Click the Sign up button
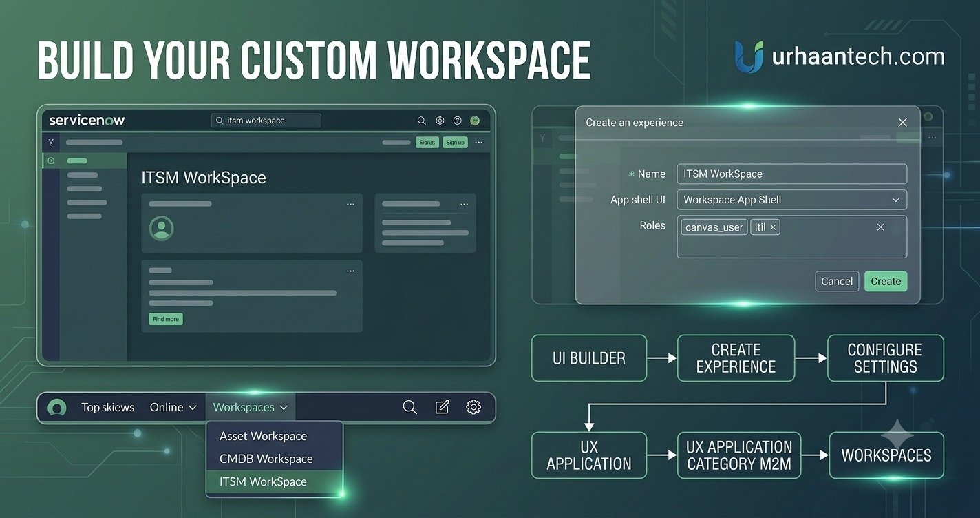The image size is (980, 518). click(x=455, y=142)
